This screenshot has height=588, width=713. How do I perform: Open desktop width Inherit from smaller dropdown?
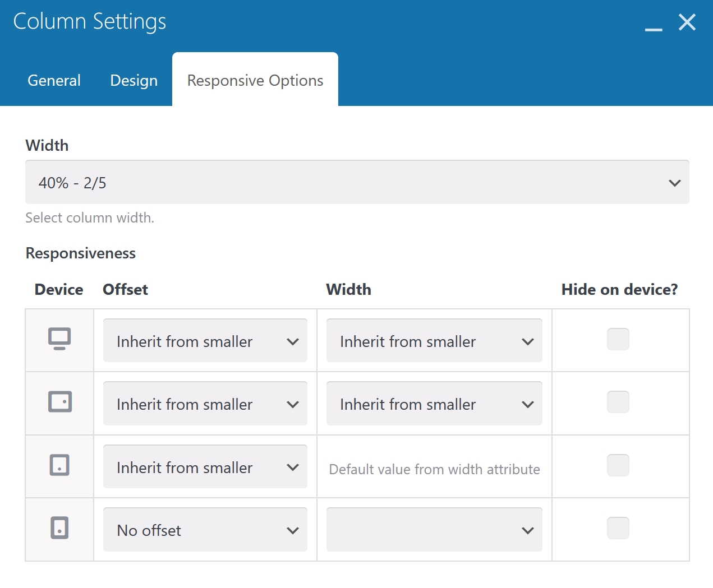coord(434,341)
